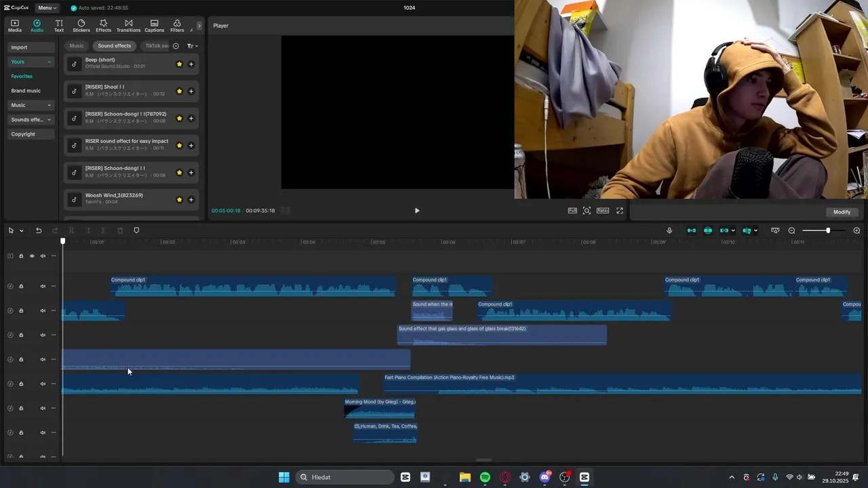Choose the Select pointer tool
The width and height of the screenshot is (868, 488).
(11, 230)
